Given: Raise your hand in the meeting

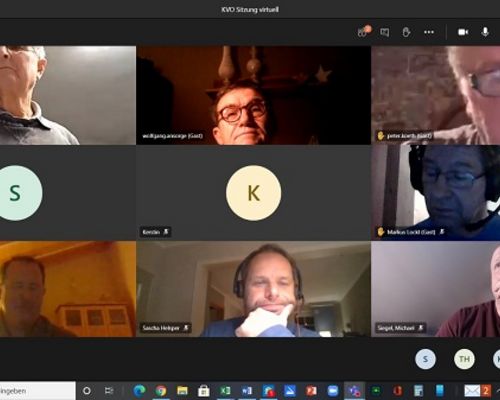Looking at the screenshot, I should click(x=406, y=32).
